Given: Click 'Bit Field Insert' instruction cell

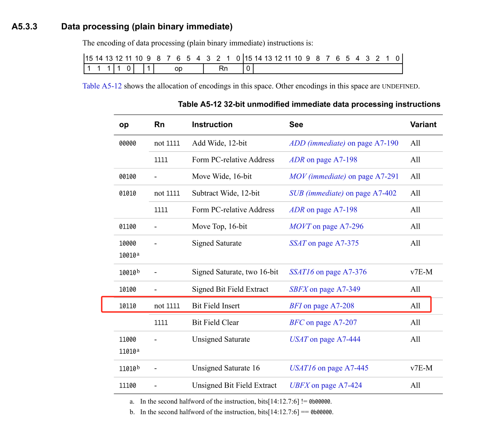Looking at the screenshot, I should pyautogui.click(x=216, y=306).
